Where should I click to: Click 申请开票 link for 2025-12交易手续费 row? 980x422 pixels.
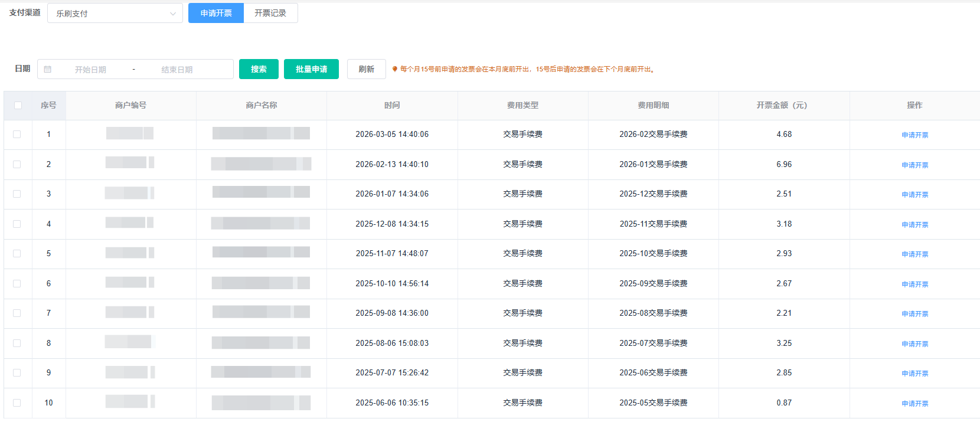(914, 195)
